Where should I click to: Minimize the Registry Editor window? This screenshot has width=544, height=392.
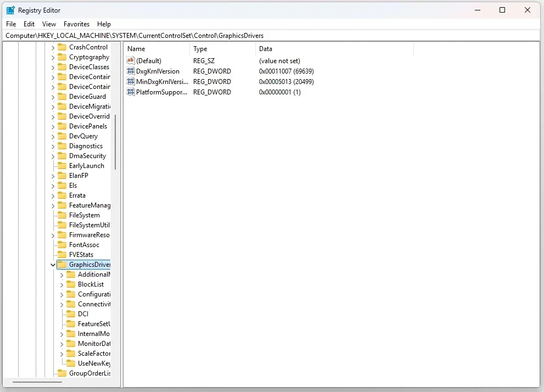(x=478, y=10)
